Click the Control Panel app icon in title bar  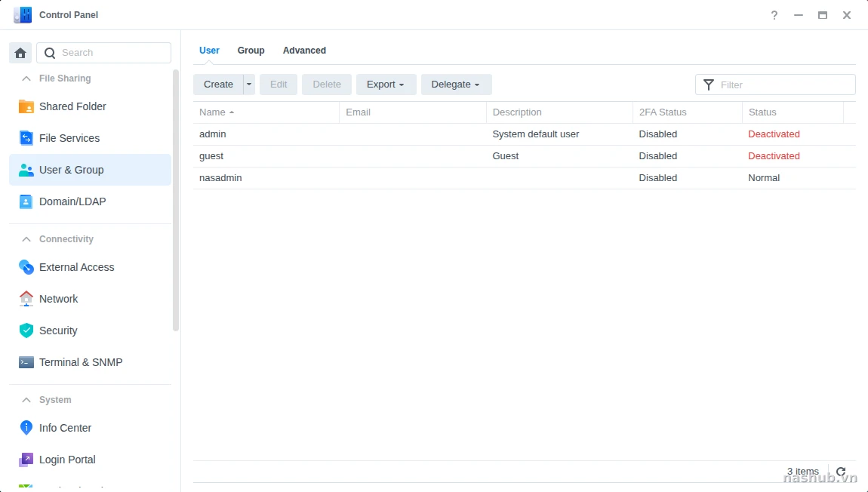tap(23, 15)
